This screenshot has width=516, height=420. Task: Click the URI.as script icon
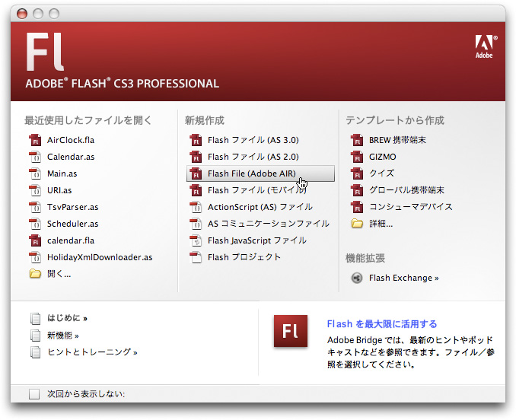35,190
